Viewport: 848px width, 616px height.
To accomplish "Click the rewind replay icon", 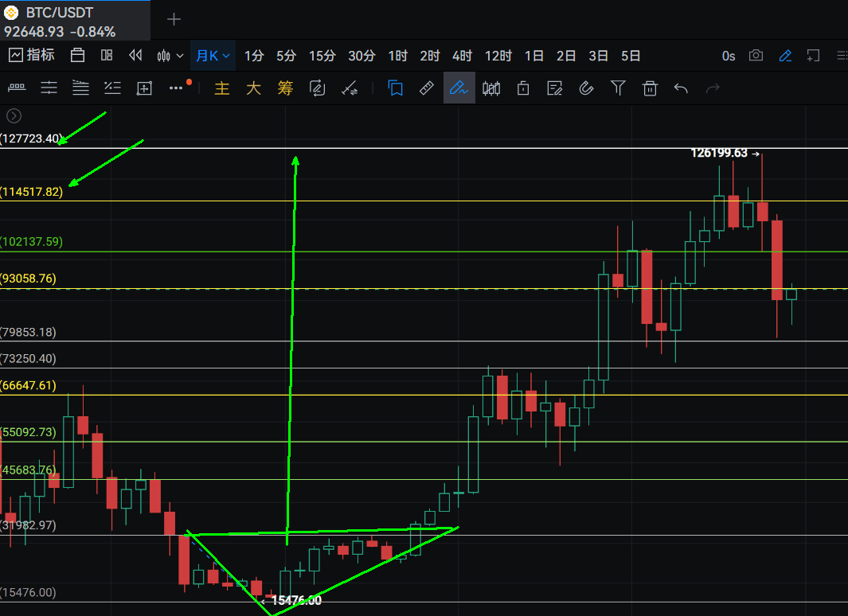I will (x=135, y=56).
